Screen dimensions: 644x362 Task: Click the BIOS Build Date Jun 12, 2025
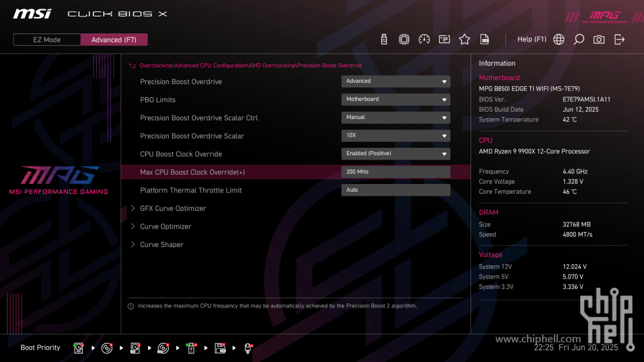(x=580, y=110)
